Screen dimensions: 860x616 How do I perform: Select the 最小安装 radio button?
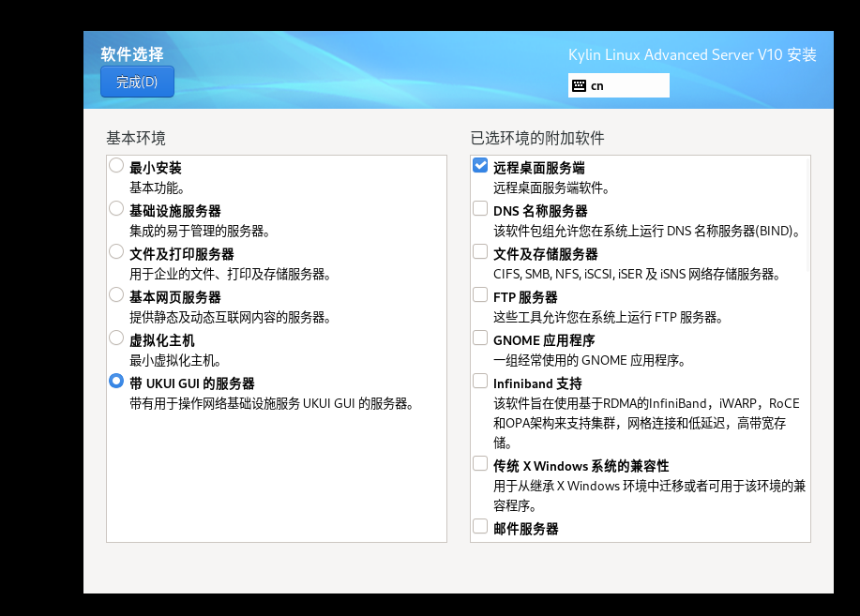(116, 165)
